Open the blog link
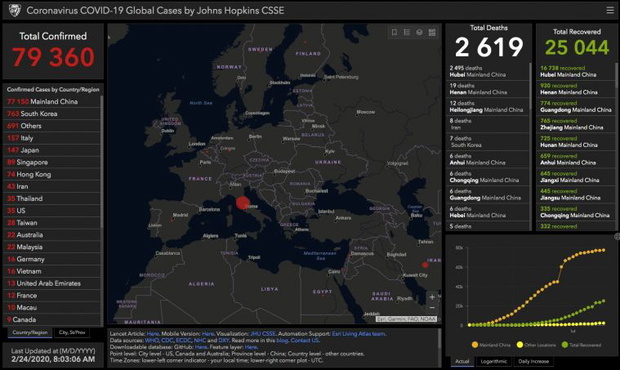The image size is (620, 370). click(x=282, y=340)
